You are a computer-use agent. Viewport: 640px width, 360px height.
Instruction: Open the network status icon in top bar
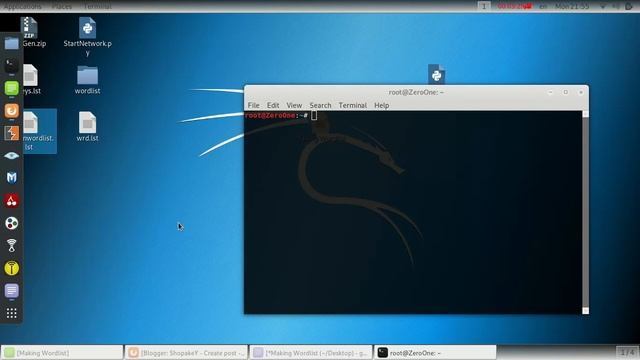pyautogui.click(x=603, y=6)
